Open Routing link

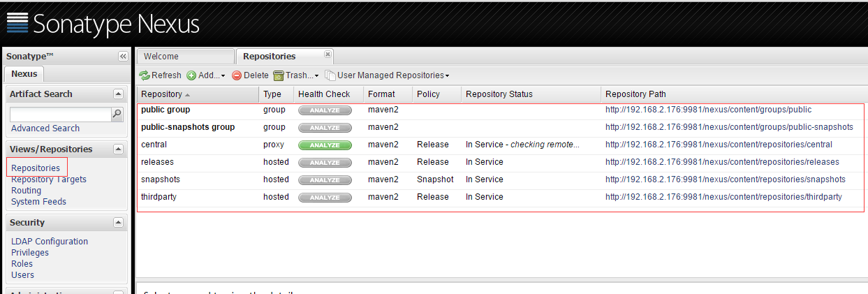[26, 190]
